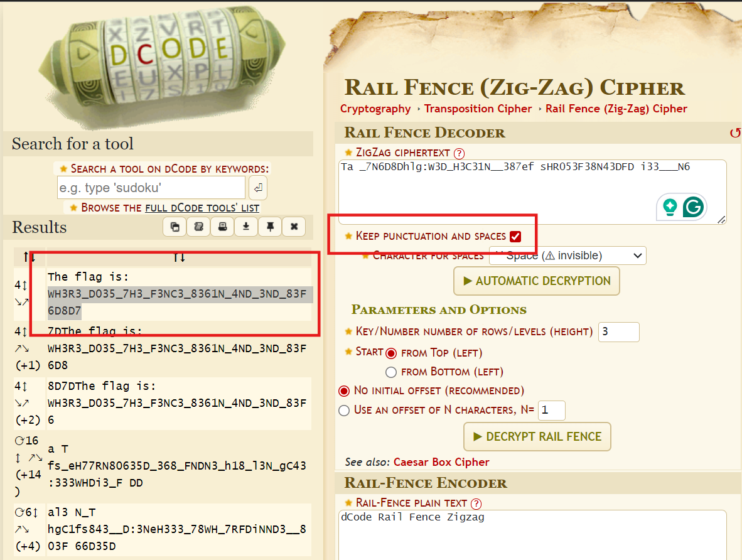Open Character for spaces dropdown
This screenshot has height=560, width=742.
567,256
